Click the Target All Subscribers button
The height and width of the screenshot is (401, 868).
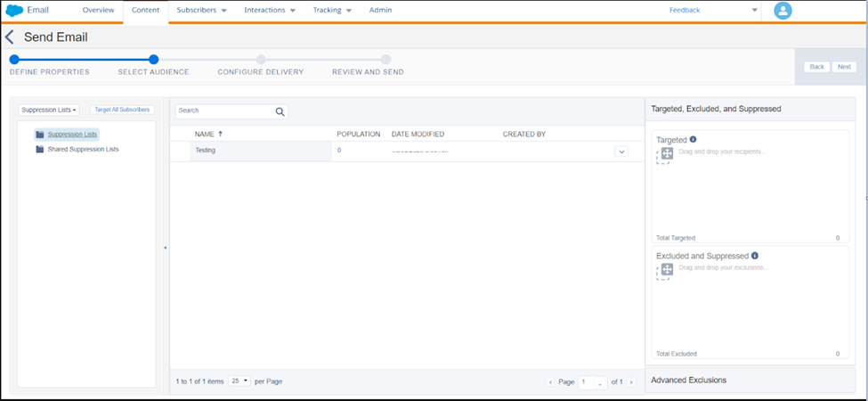pyautogui.click(x=122, y=110)
